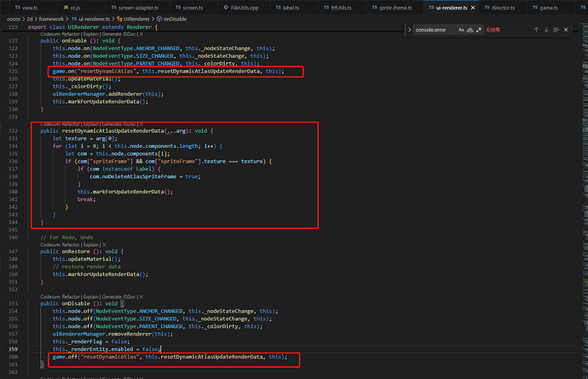Click 'onEnable' method name on line 321
588x379 pixels.
[74, 41]
